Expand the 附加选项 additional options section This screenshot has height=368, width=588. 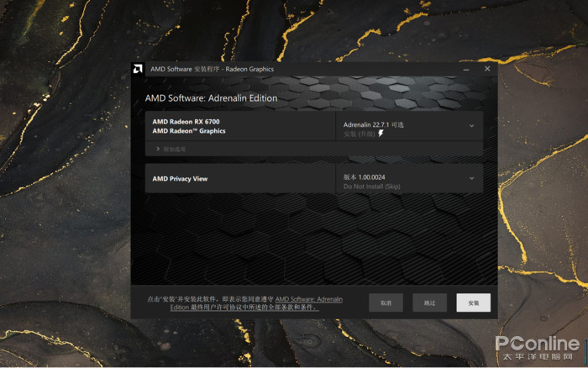click(171, 150)
